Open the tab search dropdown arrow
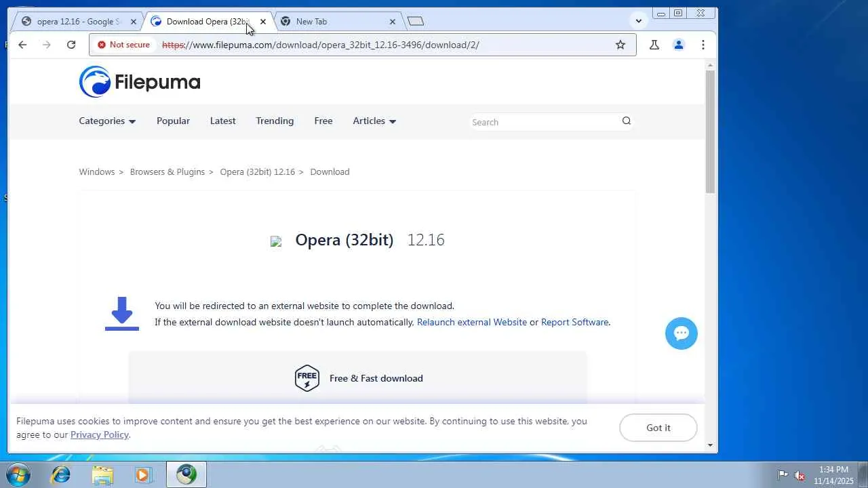 tap(639, 21)
